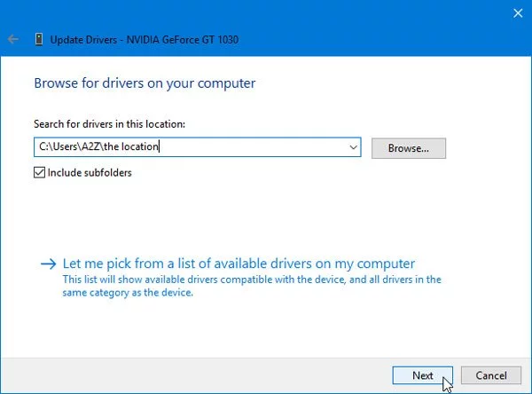Click inside the driver location path field
Viewport: 532px width, 394px height.
pyautogui.click(x=248, y=147)
